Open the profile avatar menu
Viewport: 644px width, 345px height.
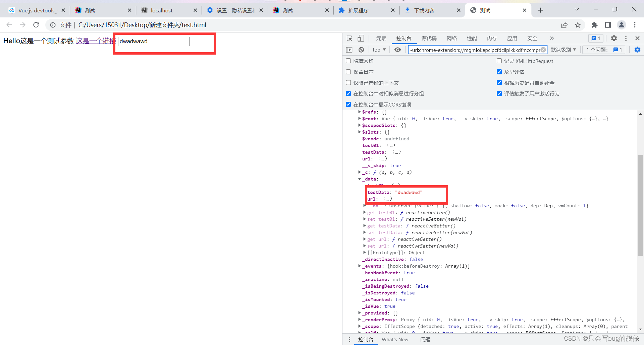pyautogui.click(x=622, y=25)
